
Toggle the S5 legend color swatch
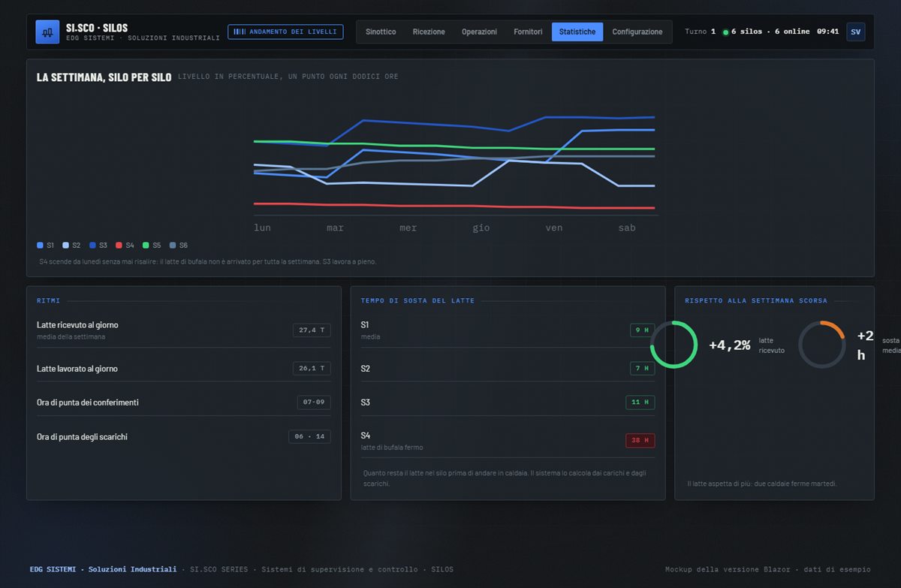tap(146, 246)
